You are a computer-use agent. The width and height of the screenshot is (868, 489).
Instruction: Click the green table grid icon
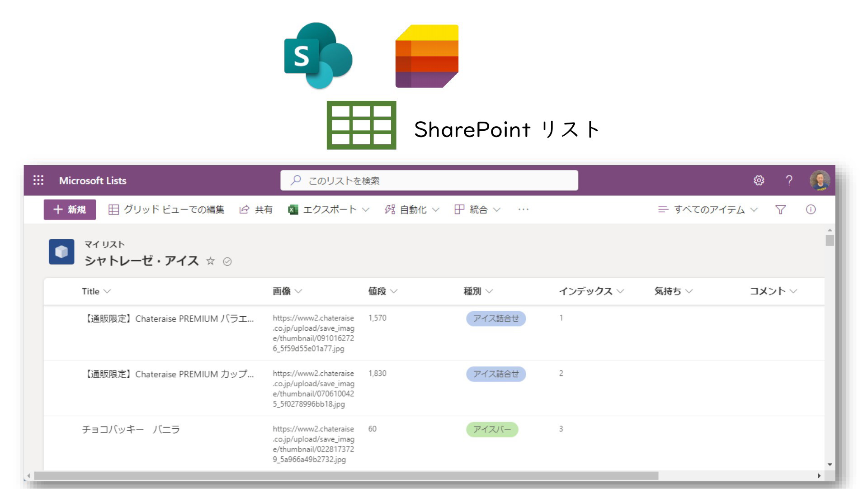pos(362,125)
